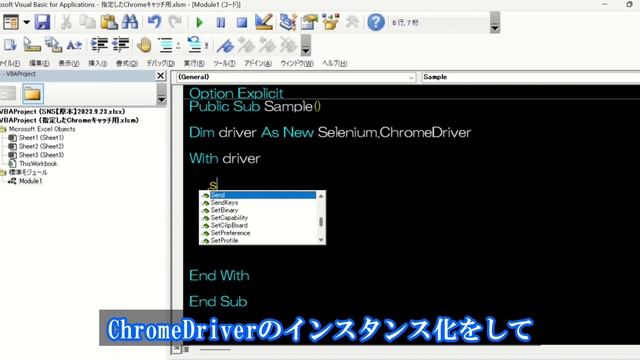The image size is (640, 360).
Task: Stop execution with the Reset icon
Action: click(x=242, y=22)
